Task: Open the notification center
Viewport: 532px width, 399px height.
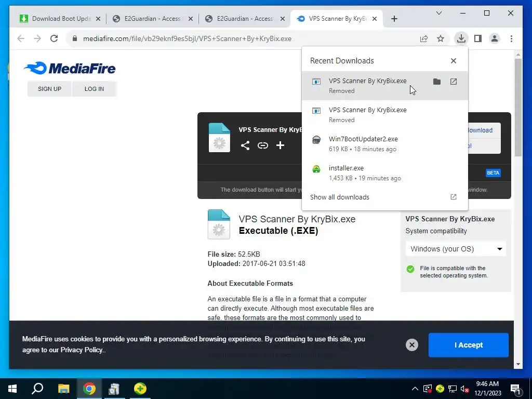Action: pyautogui.click(x=515, y=389)
